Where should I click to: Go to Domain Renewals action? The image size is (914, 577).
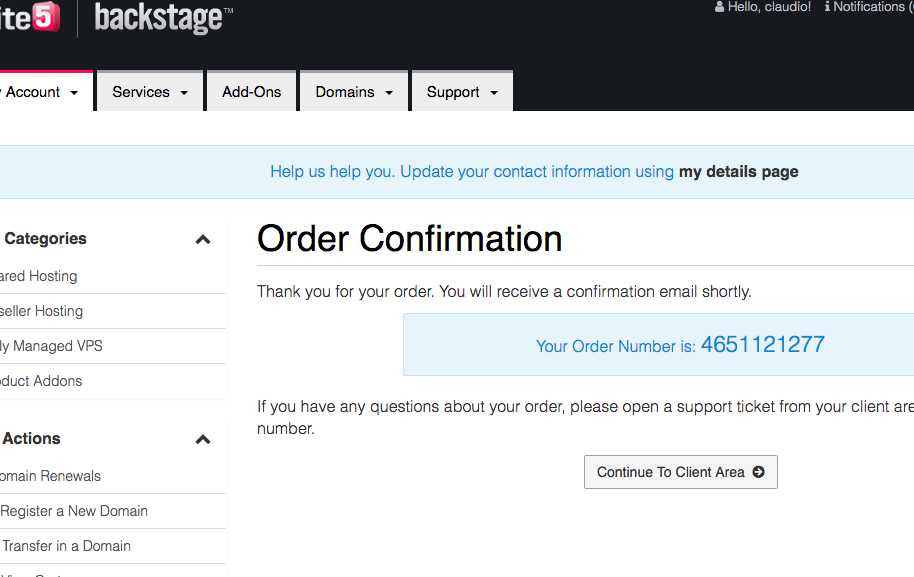pyautogui.click(x=51, y=476)
